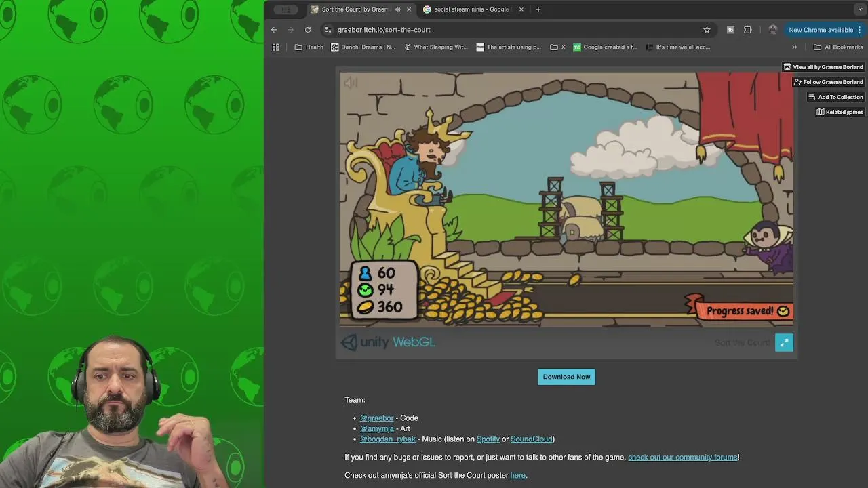Reload the current page
The height and width of the screenshot is (488, 868).
(x=308, y=30)
